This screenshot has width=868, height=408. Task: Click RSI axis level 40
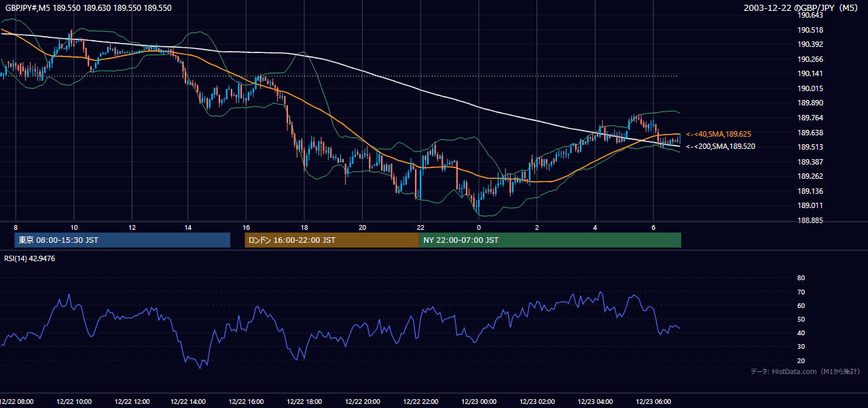(801, 333)
